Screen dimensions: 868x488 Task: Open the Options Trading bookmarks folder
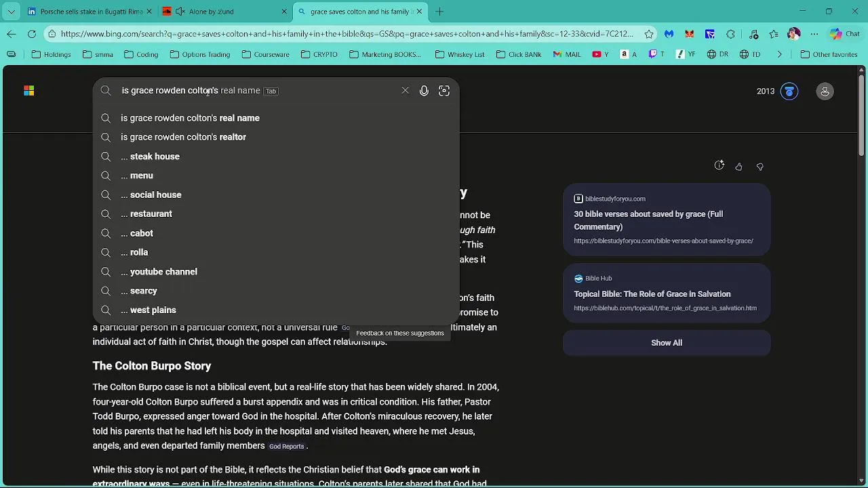pyautogui.click(x=200, y=54)
